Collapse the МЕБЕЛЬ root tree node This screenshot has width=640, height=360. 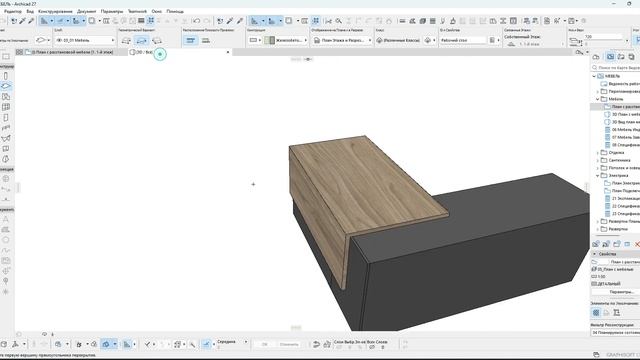coord(594,76)
